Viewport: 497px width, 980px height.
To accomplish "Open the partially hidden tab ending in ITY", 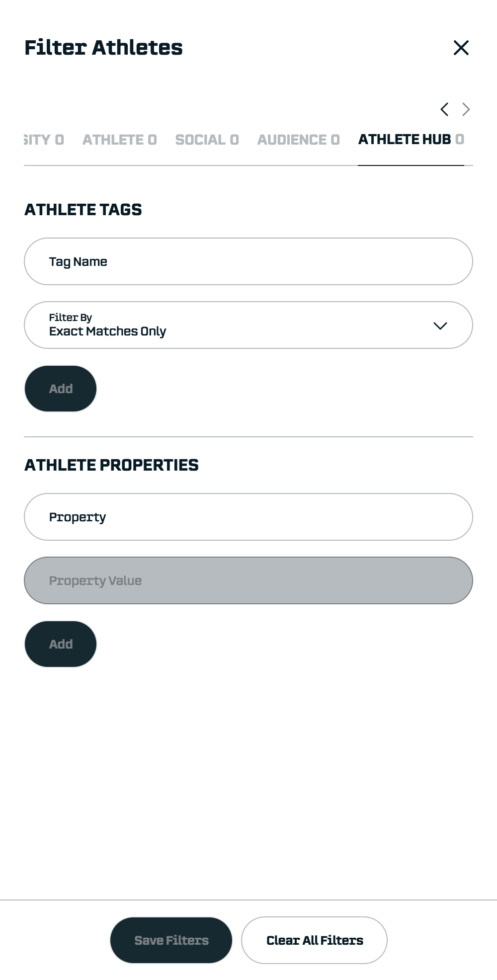I will (x=44, y=140).
